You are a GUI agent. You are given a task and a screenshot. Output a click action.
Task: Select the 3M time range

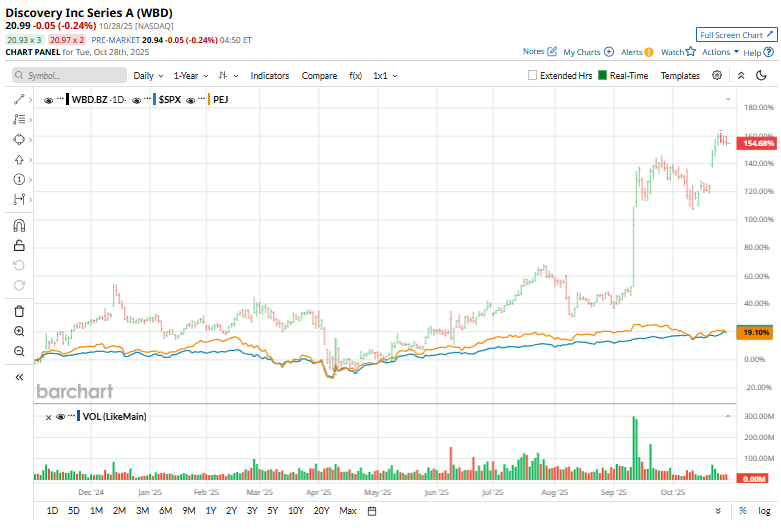(x=142, y=511)
